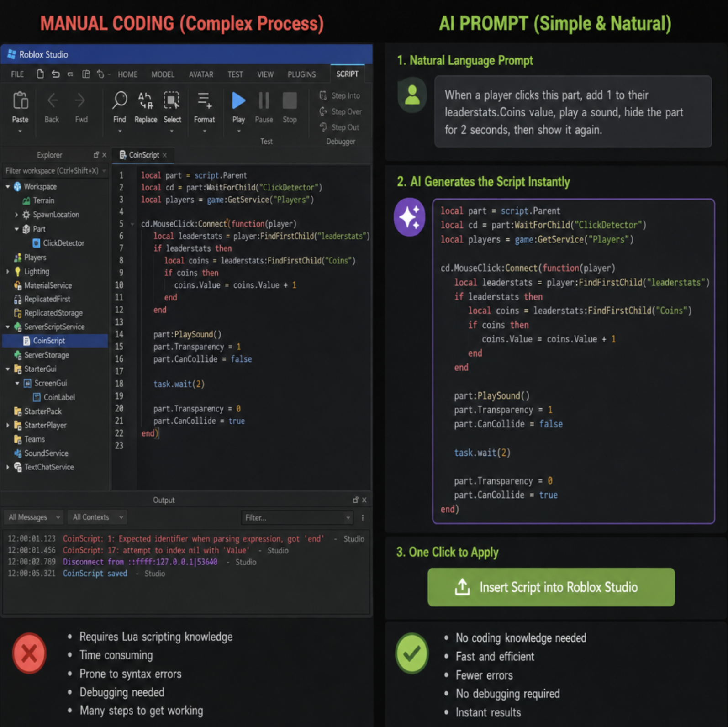
Task: Close the Explorer panel
Action: click(x=104, y=155)
